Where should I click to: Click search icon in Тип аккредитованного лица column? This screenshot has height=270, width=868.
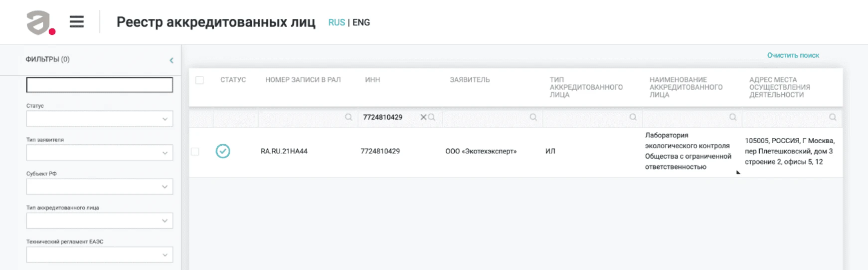click(633, 117)
